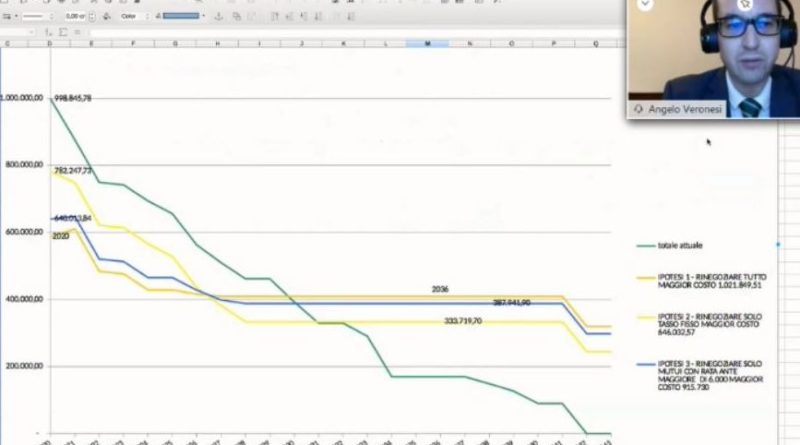Select column M header
This screenshot has height=445, width=800.
click(427, 44)
